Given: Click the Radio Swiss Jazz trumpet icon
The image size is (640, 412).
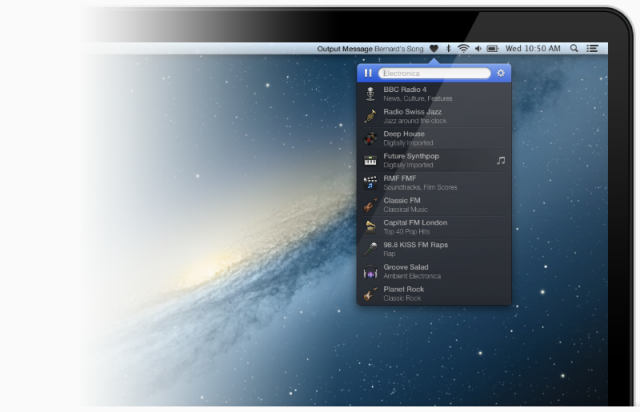Looking at the screenshot, I should tap(370, 116).
